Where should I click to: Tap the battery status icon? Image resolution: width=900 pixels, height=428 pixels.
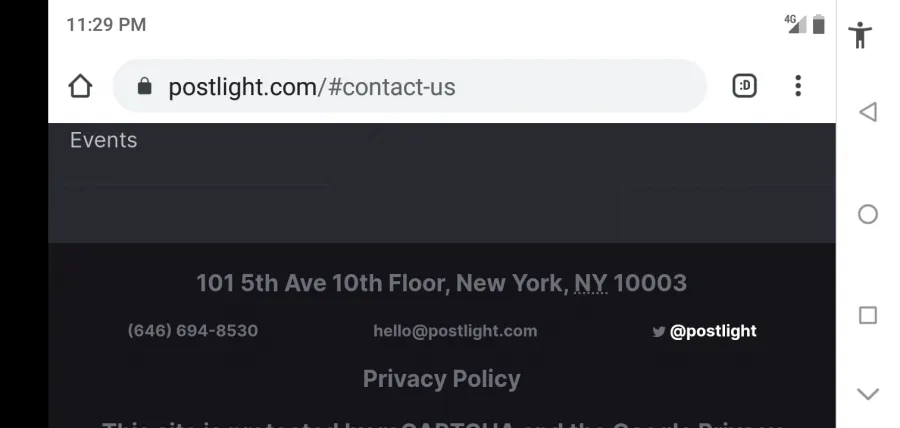tap(818, 25)
